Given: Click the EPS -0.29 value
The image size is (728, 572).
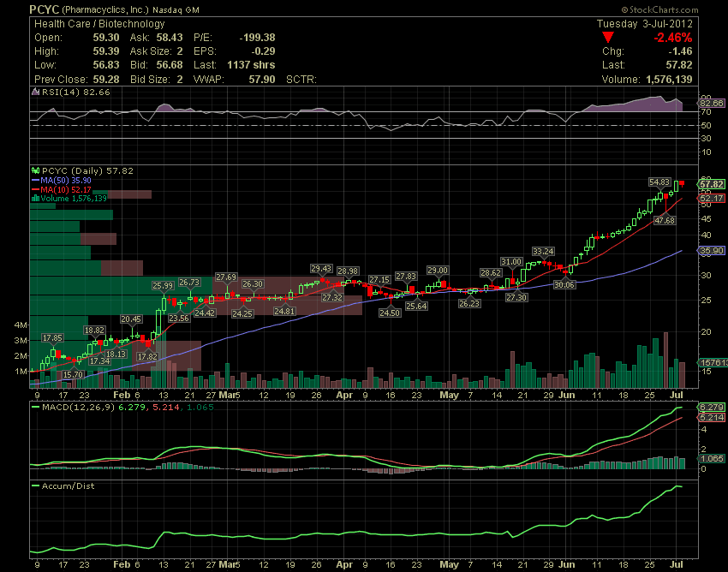Looking at the screenshot, I should point(263,51).
